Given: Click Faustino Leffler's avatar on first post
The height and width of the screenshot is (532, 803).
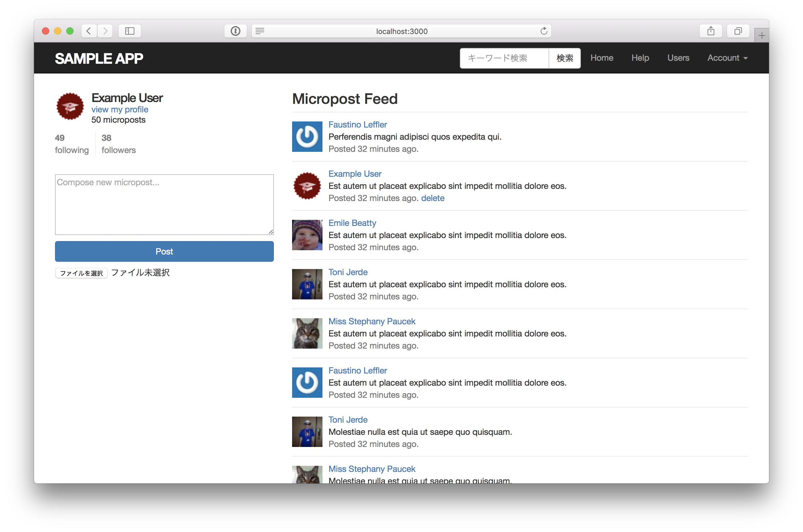Looking at the screenshot, I should [x=307, y=136].
